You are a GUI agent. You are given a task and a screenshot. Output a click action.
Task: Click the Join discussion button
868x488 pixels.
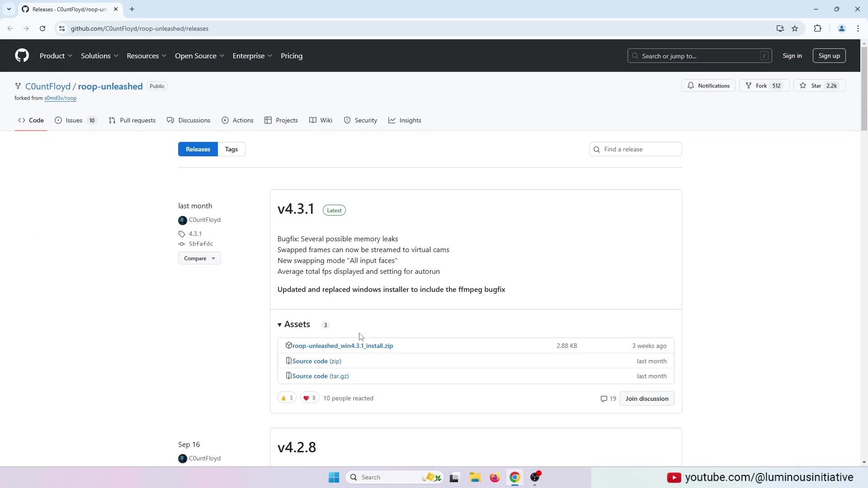(646, 399)
